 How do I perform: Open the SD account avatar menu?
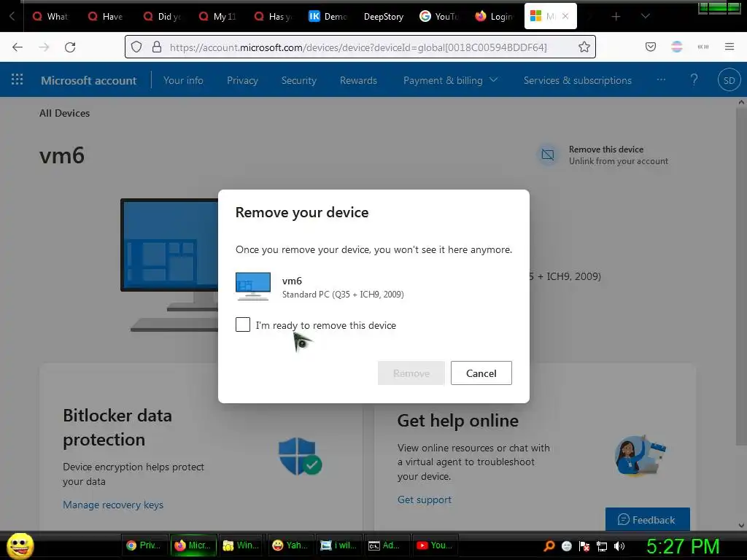pyautogui.click(x=729, y=80)
